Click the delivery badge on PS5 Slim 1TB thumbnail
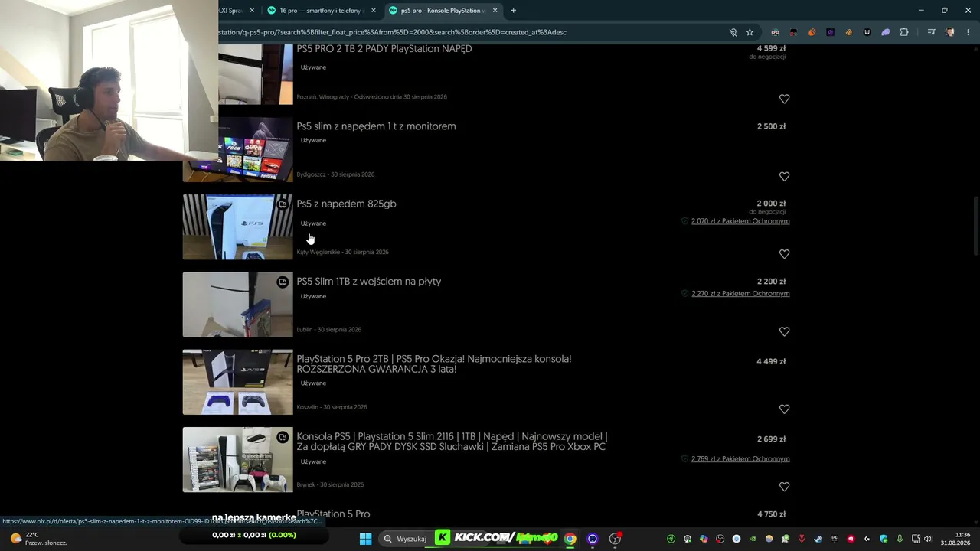The height and width of the screenshot is (551, 980). (x=283, y=282)
